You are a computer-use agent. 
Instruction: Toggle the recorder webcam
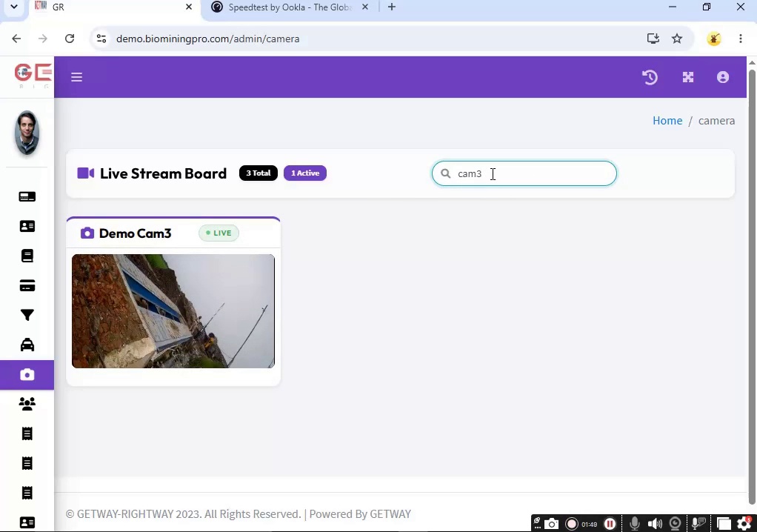tap(676, 524)
